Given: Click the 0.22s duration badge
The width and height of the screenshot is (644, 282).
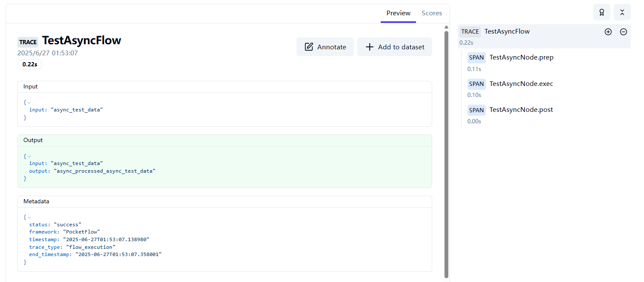Looking at the screenshot, I should click(x=30, y=65).
